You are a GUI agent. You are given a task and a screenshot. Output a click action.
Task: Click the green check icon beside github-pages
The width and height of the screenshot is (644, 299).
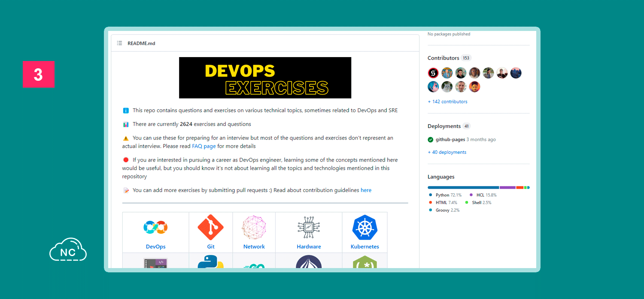point(431,140)
